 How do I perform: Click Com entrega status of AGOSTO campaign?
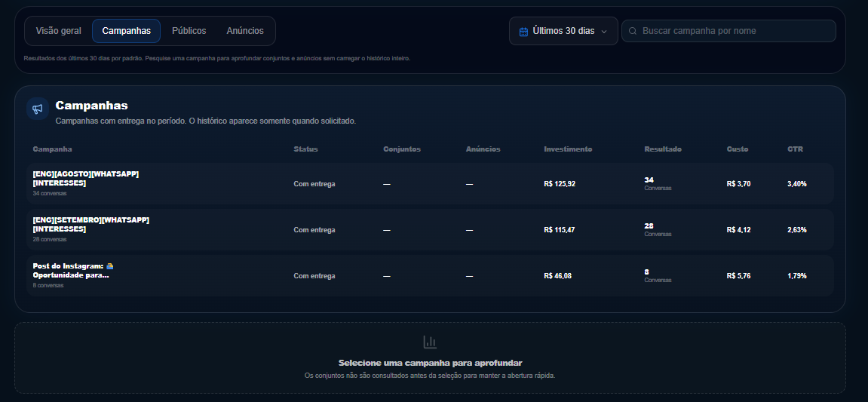[x=314, y=184]
